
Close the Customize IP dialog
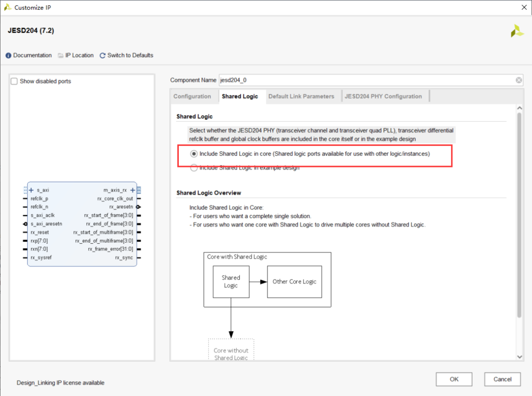(524, 7)
